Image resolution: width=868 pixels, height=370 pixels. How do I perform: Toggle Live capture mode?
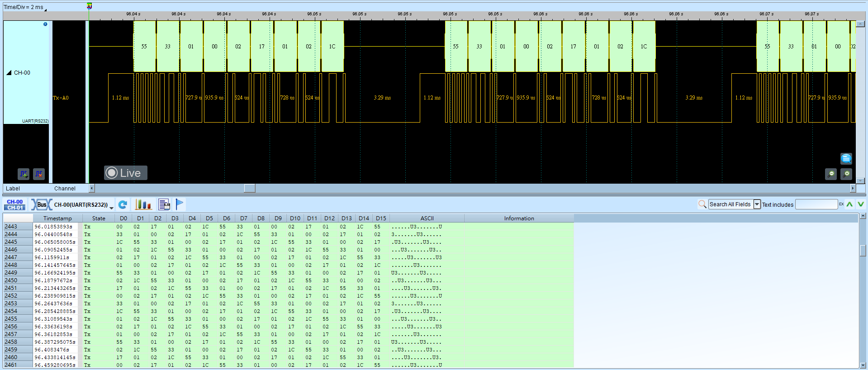point(126,173)
